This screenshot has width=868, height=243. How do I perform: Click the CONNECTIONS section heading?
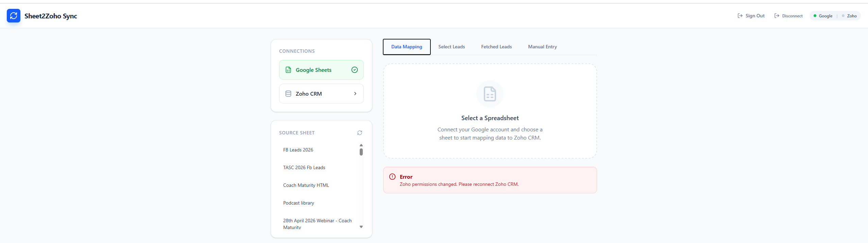297,51
